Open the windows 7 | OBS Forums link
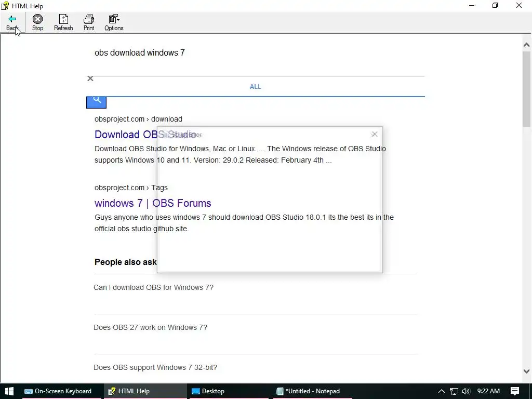 [153, 203]
